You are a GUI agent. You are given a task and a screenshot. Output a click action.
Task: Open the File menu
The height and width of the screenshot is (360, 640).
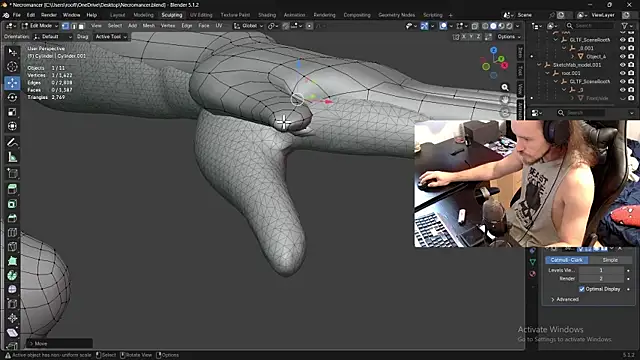click(x=17, y=15)
